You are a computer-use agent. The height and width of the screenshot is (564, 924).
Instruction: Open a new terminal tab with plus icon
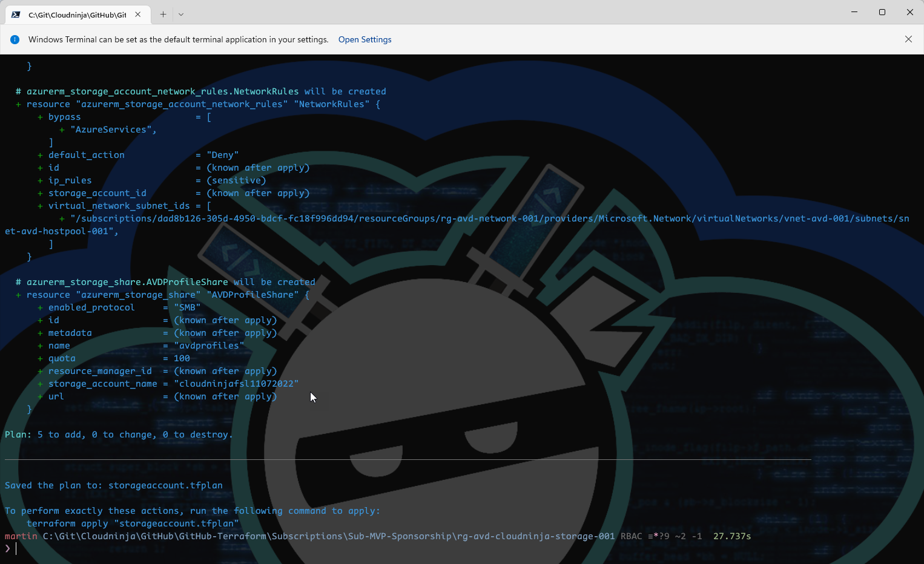tap(163, 14)
